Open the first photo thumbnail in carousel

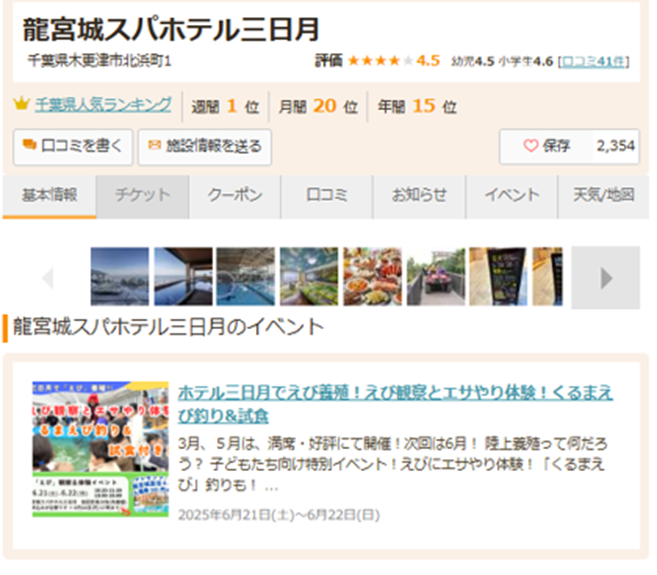tap(119, 276)
